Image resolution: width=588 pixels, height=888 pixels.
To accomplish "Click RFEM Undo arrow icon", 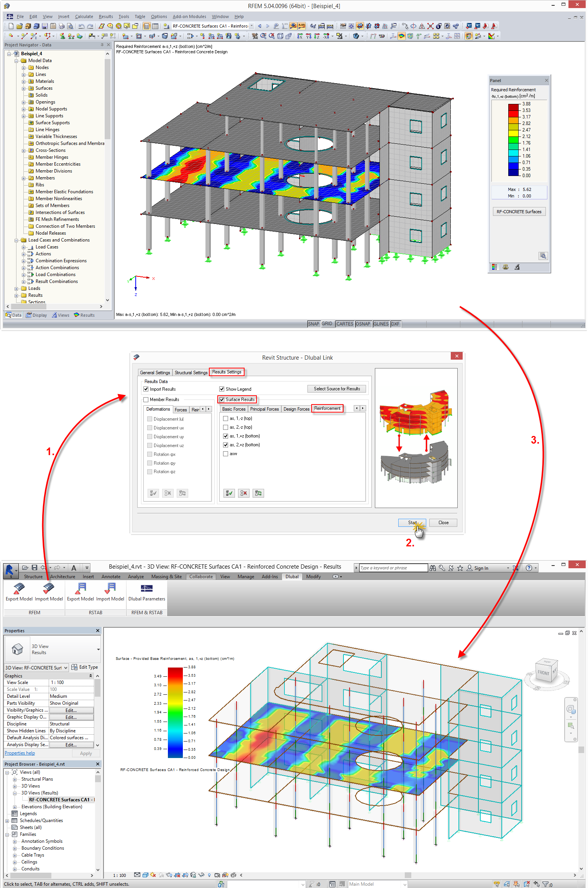I will (x=81, y=26).
